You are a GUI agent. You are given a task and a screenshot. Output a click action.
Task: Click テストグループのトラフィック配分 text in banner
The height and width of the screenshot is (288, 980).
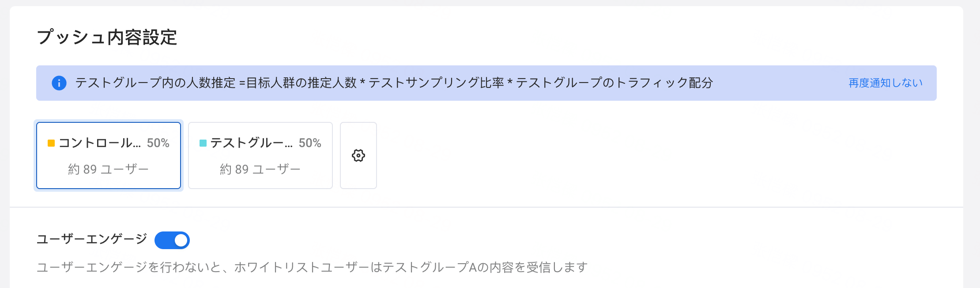pos(614,83)
